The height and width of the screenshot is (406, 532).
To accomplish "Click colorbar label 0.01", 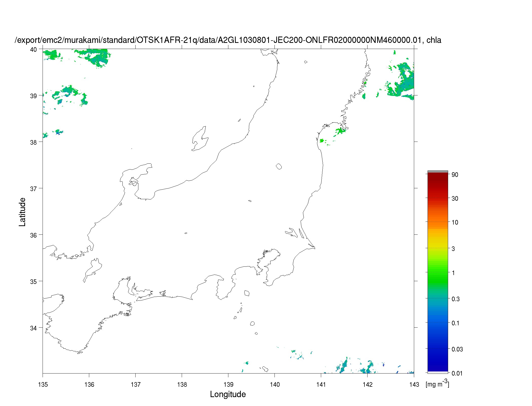I will coord(457,373).
